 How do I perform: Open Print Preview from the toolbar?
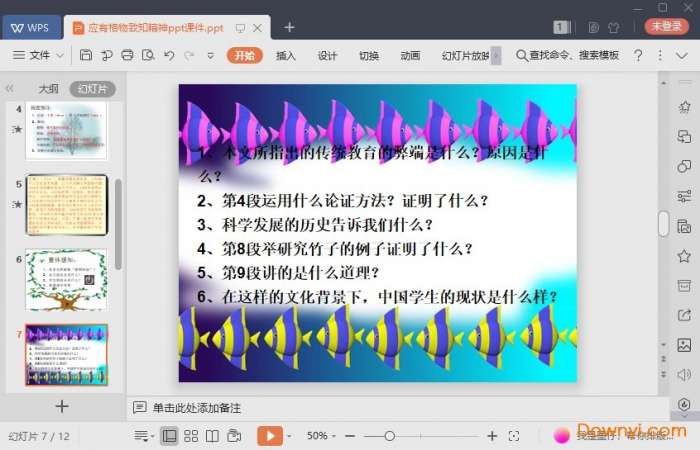148,55
